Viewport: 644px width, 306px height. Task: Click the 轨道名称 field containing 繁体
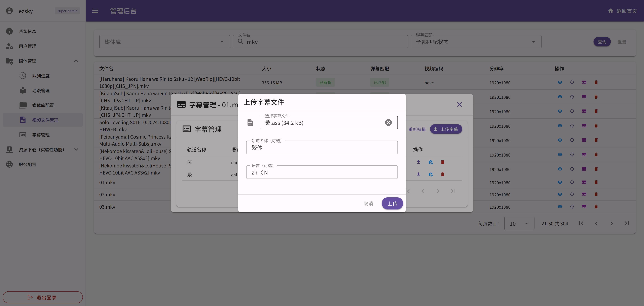[x=321, y=147]
